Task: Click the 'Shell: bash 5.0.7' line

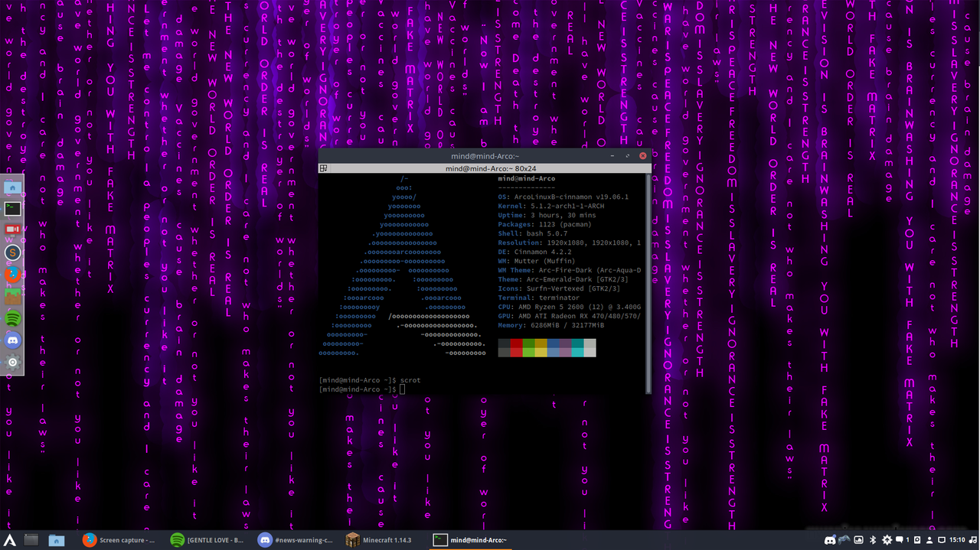Action: point(533,233)
